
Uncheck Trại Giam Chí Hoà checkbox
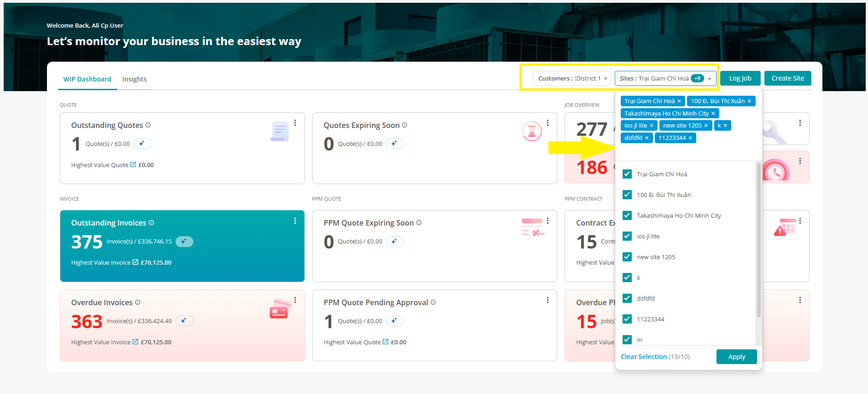point(627,174)
